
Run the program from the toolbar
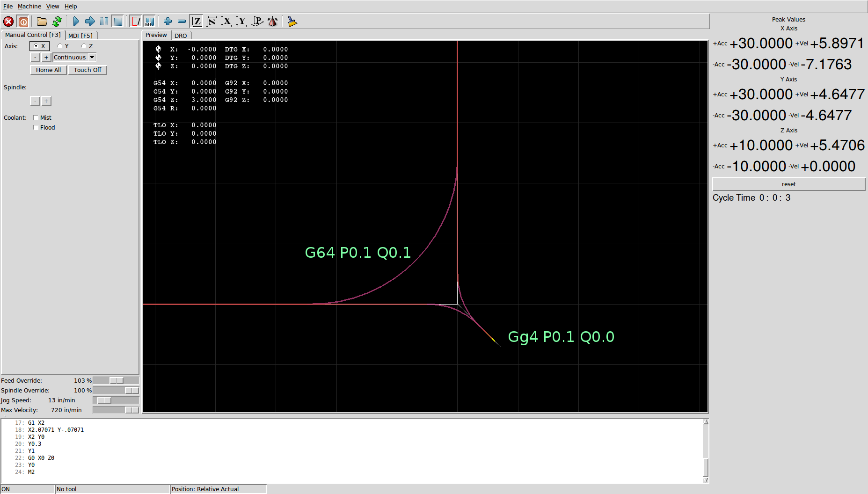pos(76,22)
